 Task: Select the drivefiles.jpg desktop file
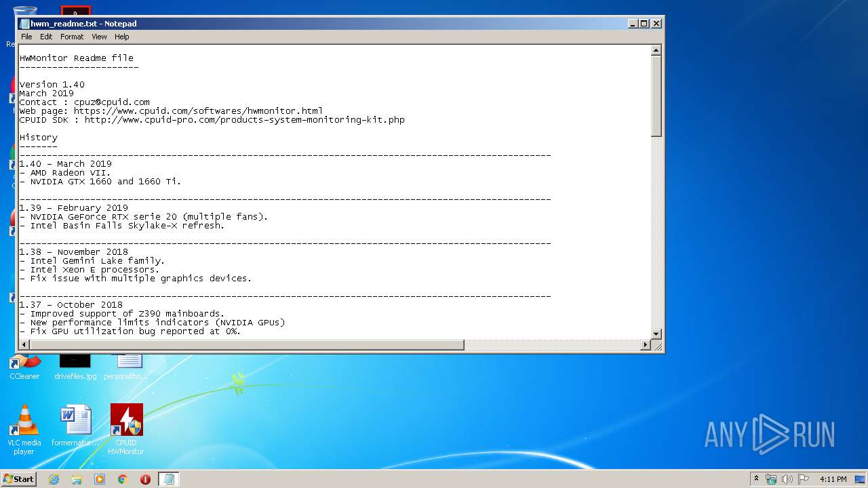tap(75, 368)
